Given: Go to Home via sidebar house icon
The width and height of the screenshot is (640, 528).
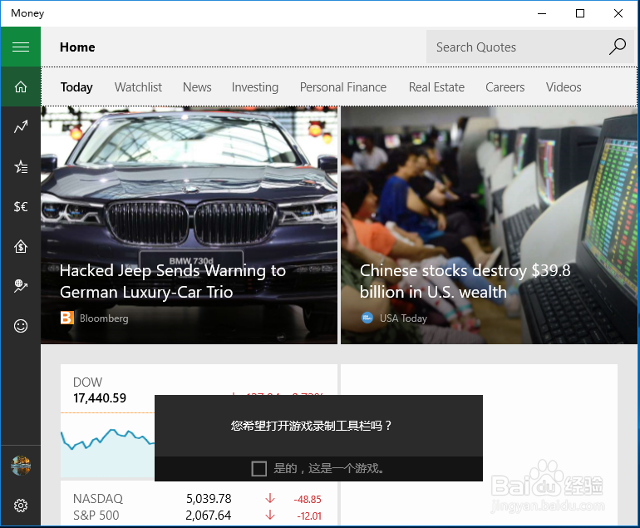Looking at the screenshot, I should pos(21,87).
